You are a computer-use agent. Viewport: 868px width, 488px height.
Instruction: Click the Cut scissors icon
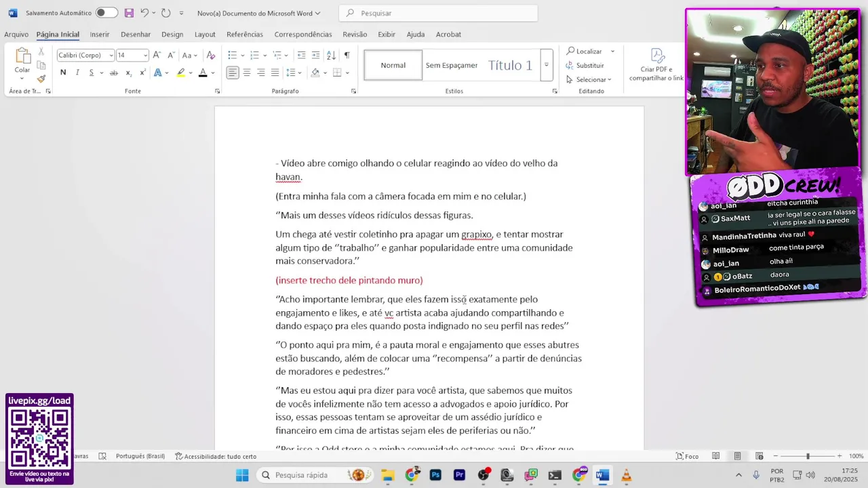(x=41, y=52)
